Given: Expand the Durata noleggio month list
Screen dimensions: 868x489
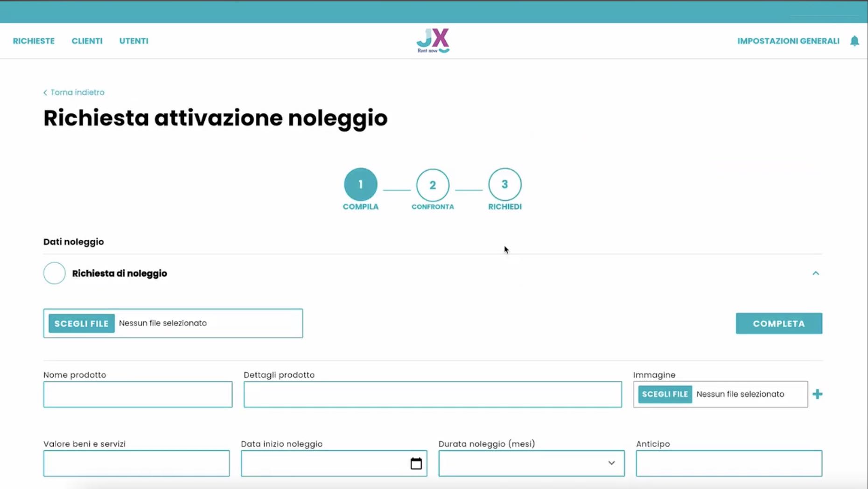Looking at the screenshot, I should pos(611,463).
